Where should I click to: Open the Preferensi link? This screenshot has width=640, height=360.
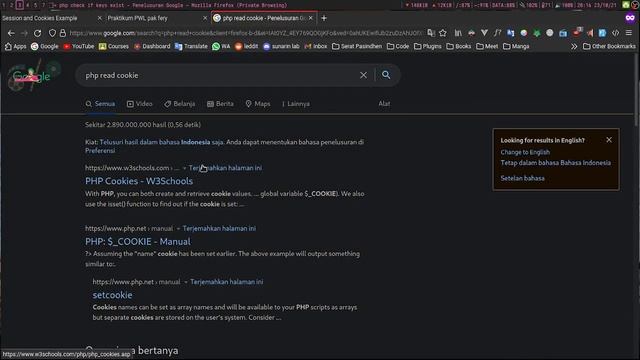tap(100, 151)
